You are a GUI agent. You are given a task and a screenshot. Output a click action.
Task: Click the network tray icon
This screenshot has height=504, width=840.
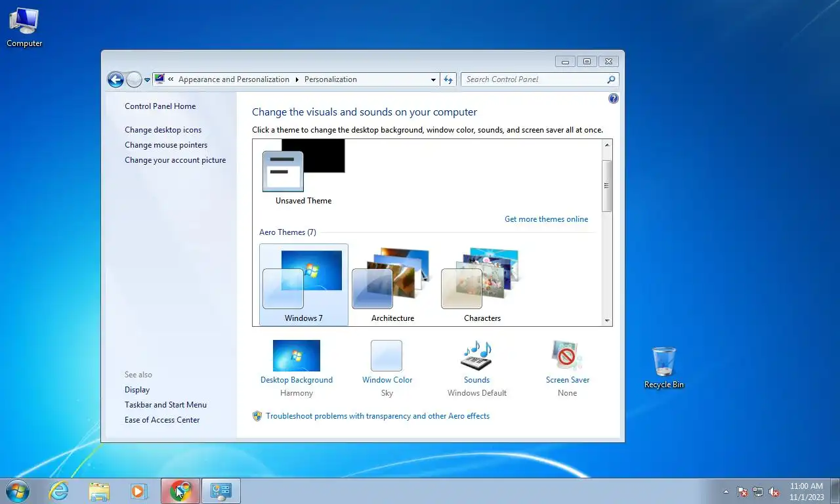pos(758,492)
